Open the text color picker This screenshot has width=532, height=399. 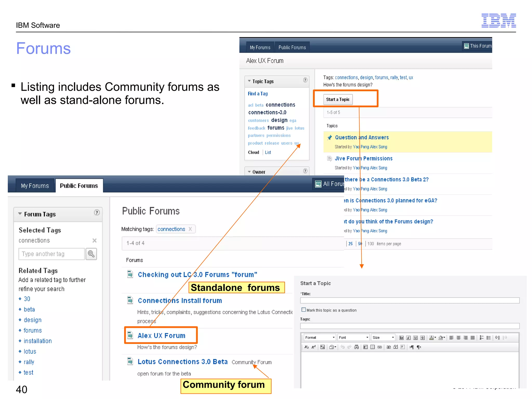[x=433, y=337]
